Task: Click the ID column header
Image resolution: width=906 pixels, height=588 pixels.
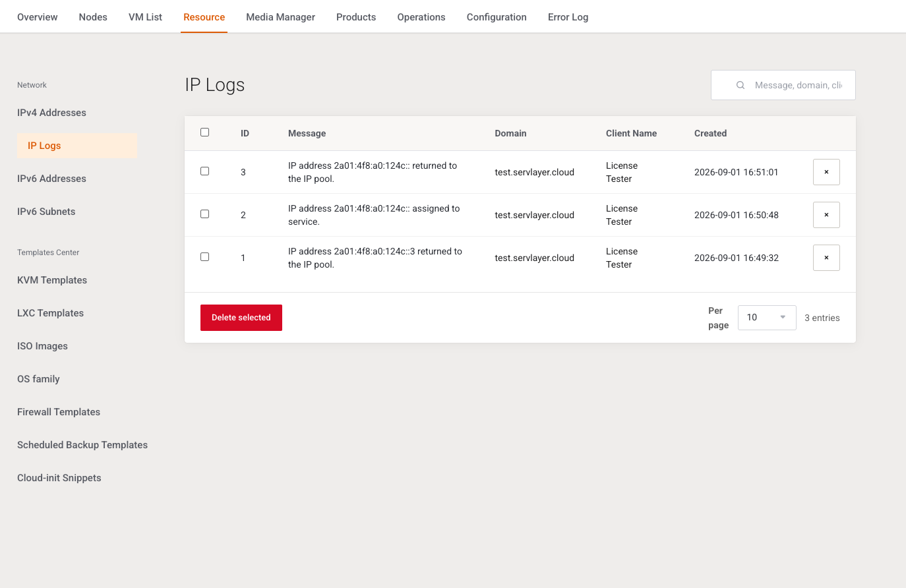Action: click(x=245, y=133)
